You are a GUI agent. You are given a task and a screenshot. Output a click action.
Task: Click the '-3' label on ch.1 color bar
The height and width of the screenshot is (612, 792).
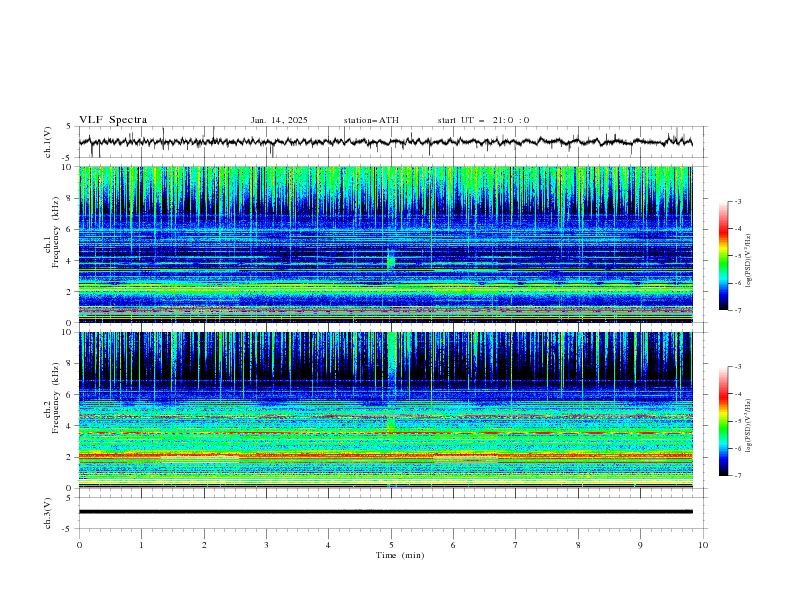coord(737,201)
